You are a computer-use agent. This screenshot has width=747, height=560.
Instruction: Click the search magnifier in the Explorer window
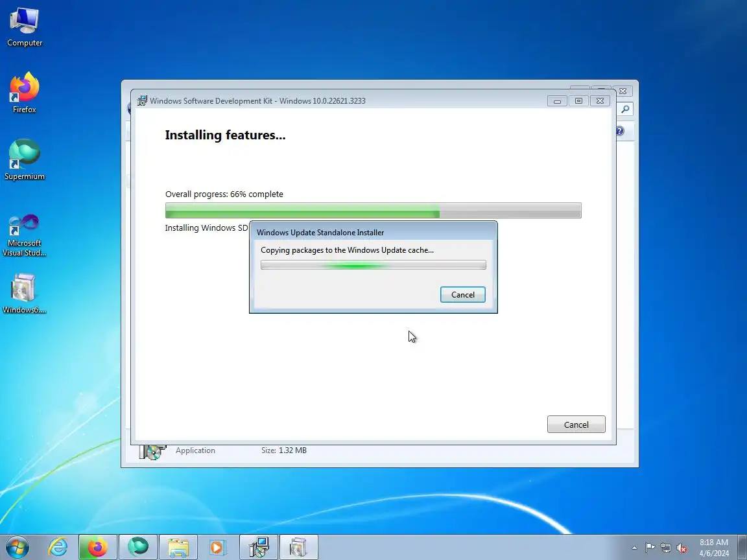tap(625, 109)
